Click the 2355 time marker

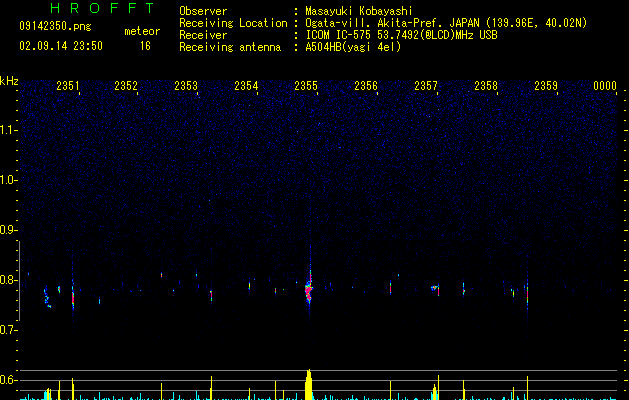click(x=306, y=86)
